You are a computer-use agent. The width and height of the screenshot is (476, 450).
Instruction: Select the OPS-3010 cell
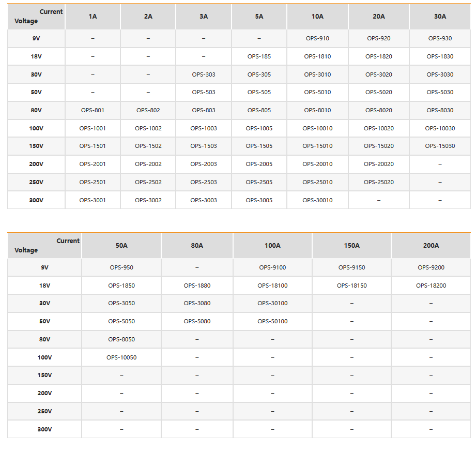click(317, 74)
